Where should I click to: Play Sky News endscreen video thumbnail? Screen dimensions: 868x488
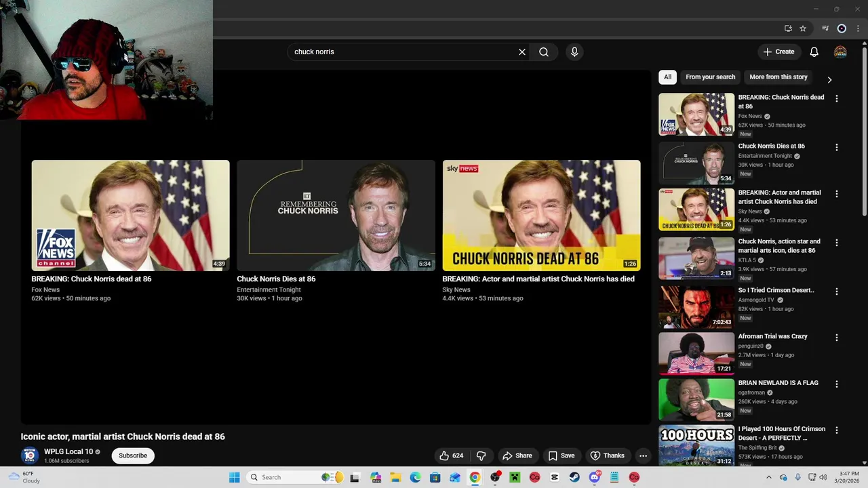pos(541,216)
